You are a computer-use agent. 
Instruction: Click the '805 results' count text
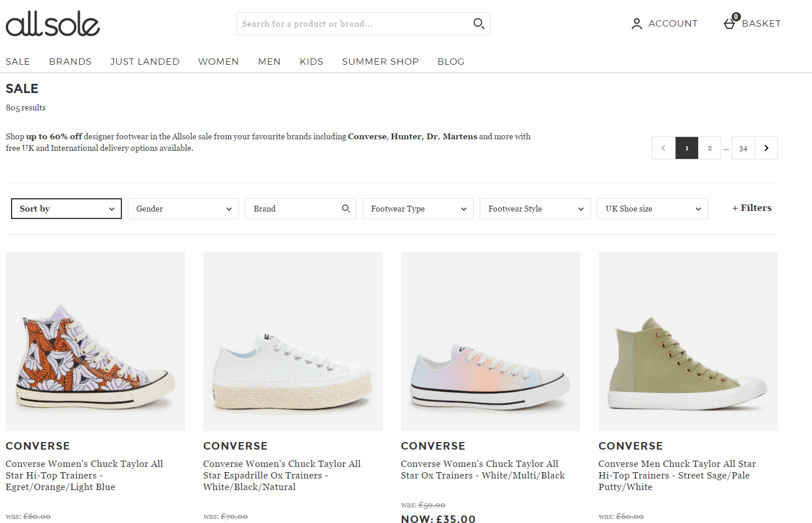[x=26, y=107]
